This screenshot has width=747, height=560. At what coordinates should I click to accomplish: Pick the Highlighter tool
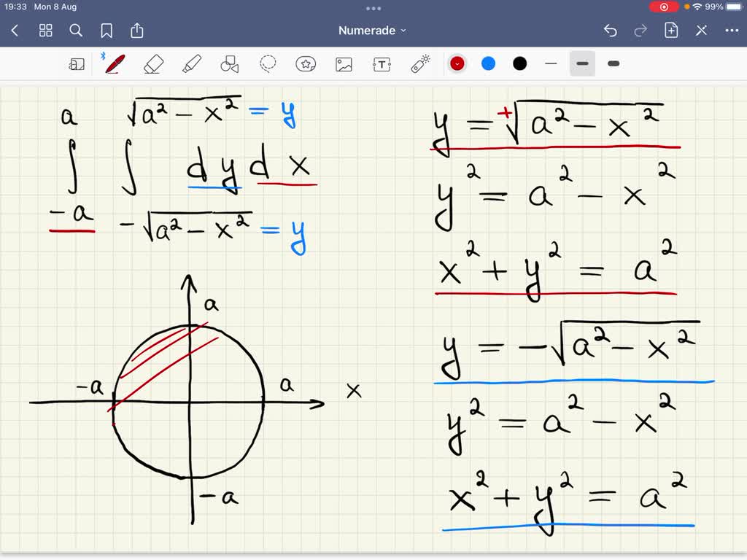coord(192,63)
